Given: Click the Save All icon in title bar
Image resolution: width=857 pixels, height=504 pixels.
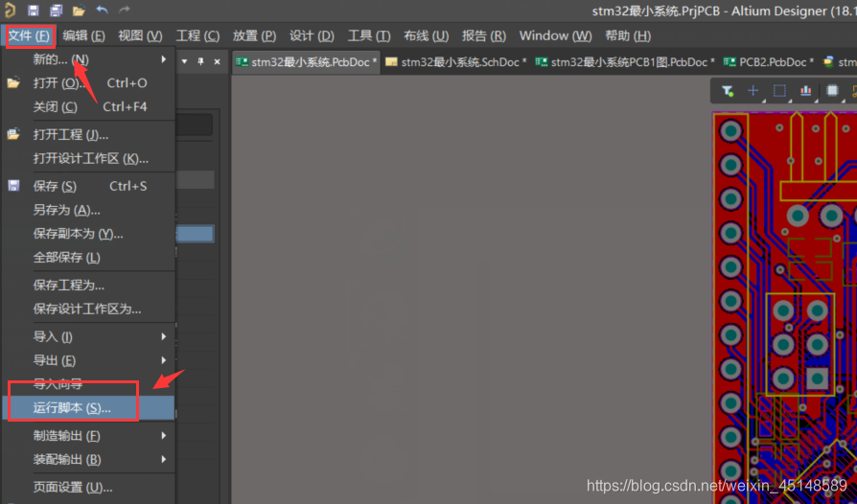Looking at the screenshot, I should pyautogui.click(x=56, y=11).
